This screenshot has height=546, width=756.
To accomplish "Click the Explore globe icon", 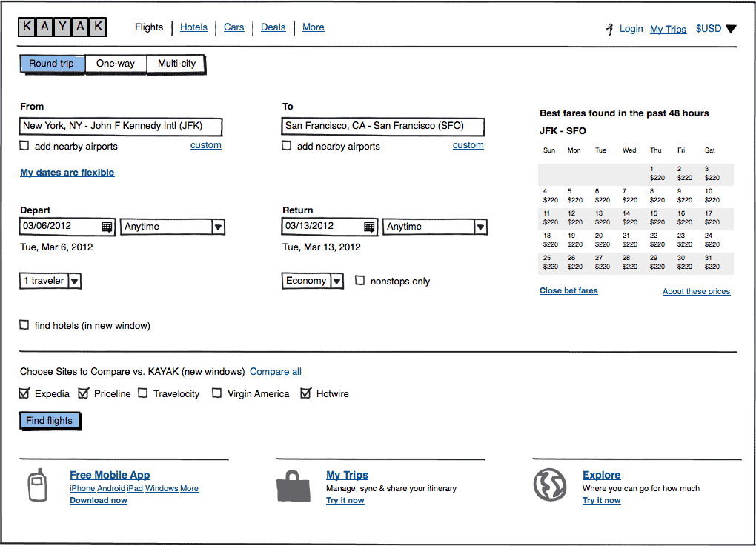I will (550, 485).
